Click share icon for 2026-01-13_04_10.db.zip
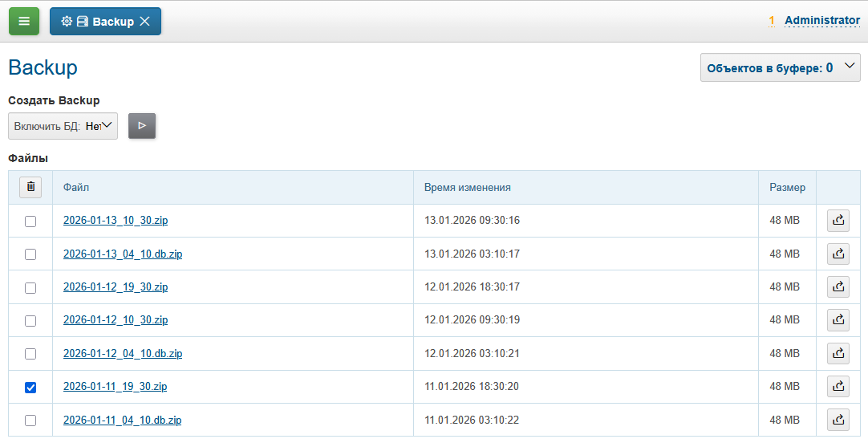The image size is (868, 447). click(838, 254)
